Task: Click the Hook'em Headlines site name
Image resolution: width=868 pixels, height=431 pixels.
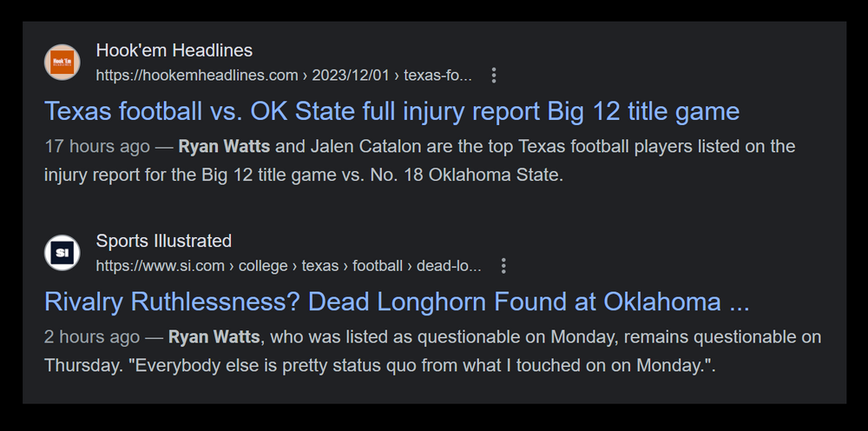Action: tap(174, 50)
